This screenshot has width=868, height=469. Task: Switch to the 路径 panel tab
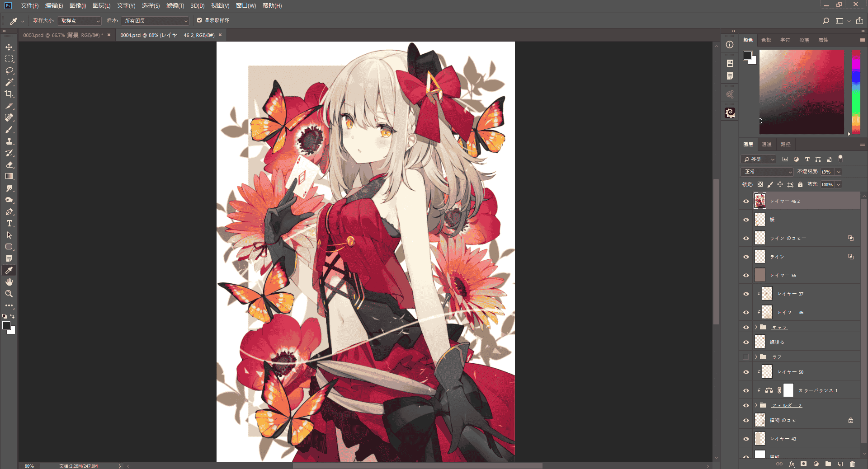(786, 145)
